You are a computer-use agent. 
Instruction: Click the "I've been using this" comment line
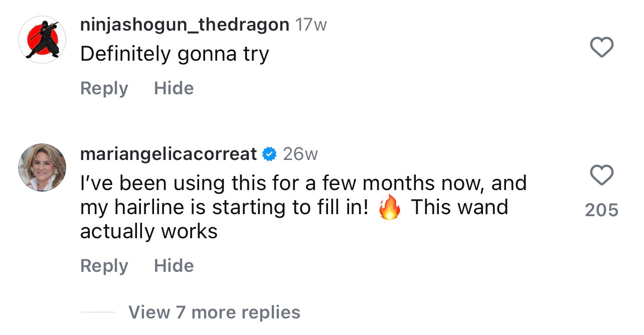[x=303, y=183]
